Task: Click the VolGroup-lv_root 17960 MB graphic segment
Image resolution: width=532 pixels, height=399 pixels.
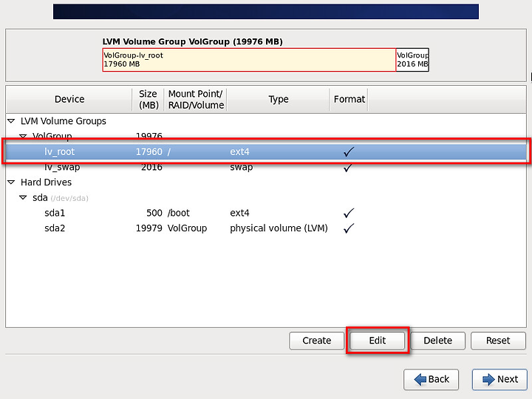Action: 249,60
